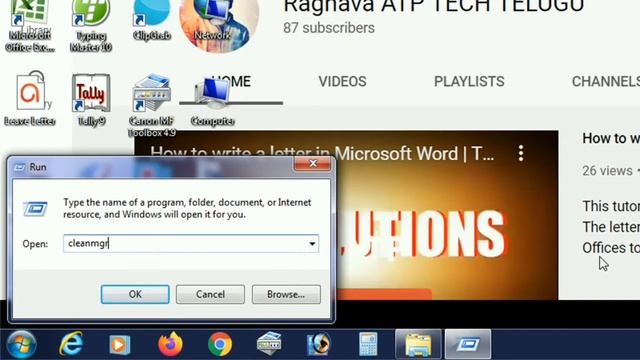Open Windows Media Player taskbar icon

click(x=120, y=345)
